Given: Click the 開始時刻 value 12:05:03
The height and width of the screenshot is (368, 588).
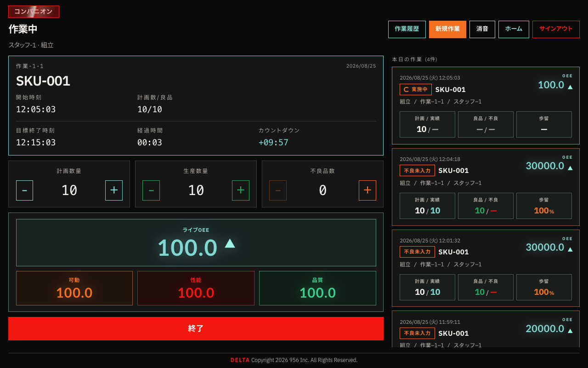Looking at the screenshot, I should [36, 109].
